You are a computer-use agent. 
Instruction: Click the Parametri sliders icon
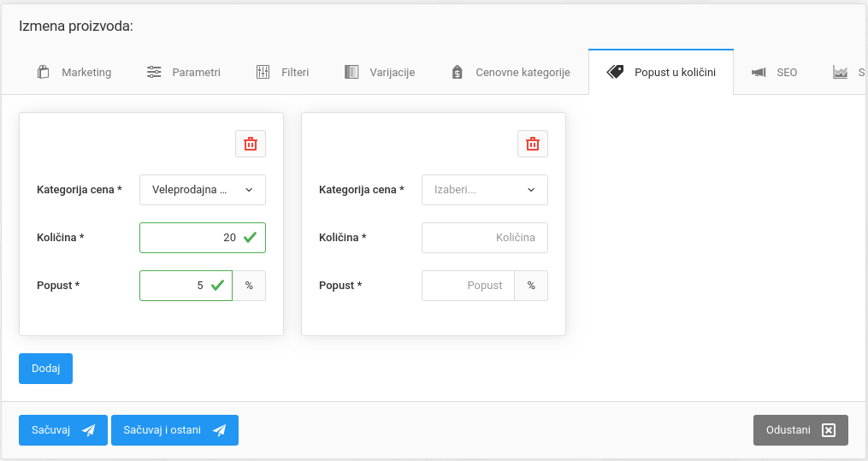154,73
